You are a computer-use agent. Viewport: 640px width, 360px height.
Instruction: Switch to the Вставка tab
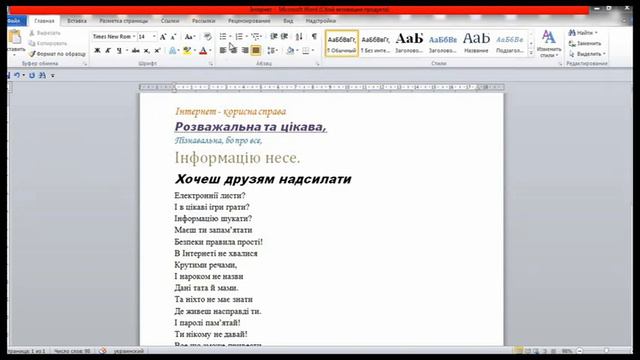(x=77, y=20)
